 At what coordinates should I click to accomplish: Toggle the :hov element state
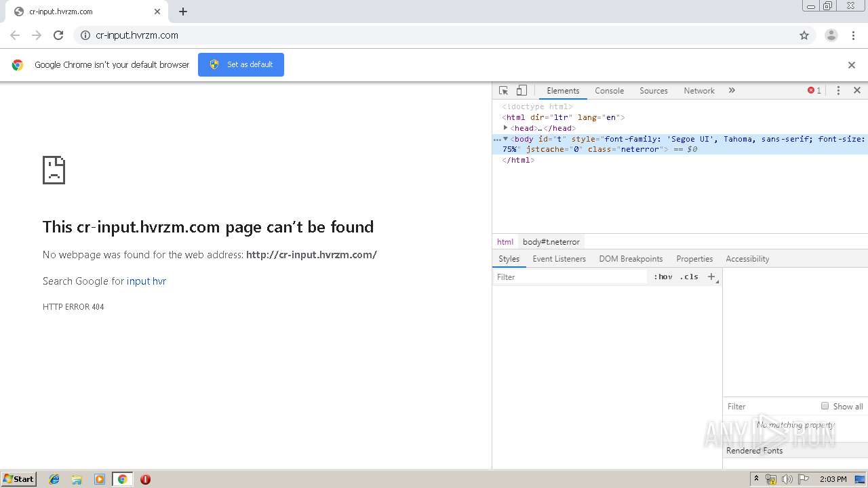coord(663,277)
